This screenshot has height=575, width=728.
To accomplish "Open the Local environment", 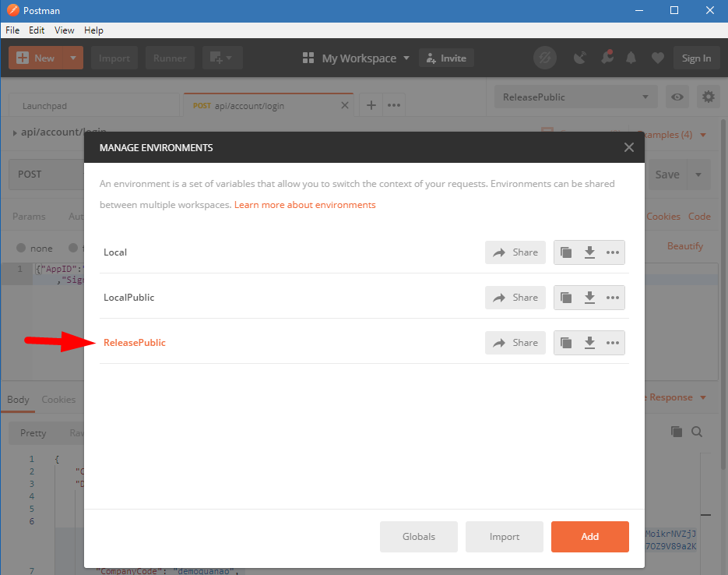I will (x=115, y=252).
